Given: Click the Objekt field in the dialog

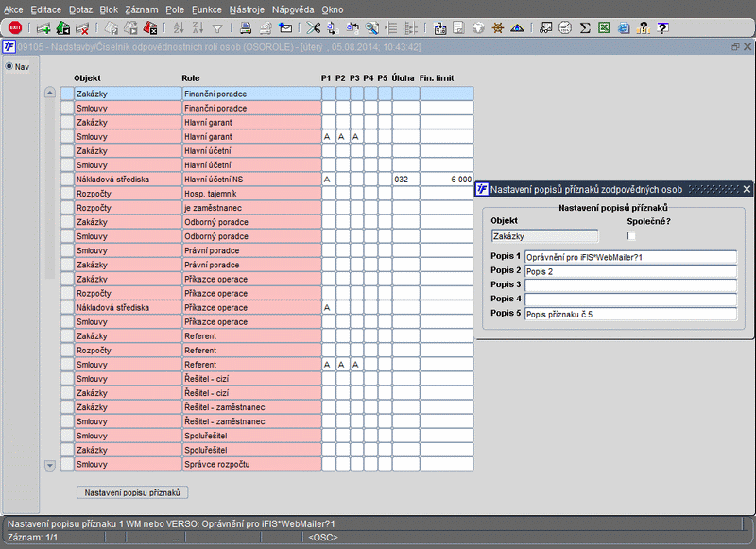Looking at the screenshot, I should 545,236.
